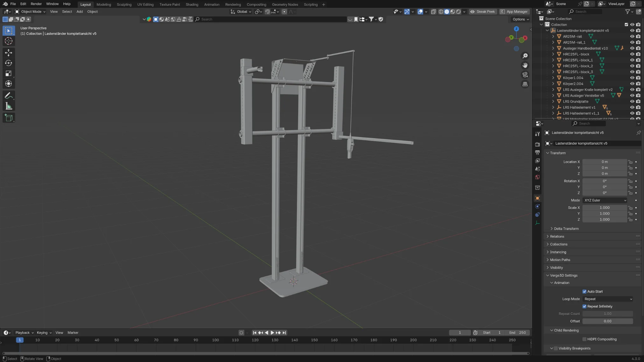Expand the Relations panel

(x=557, y=236)
